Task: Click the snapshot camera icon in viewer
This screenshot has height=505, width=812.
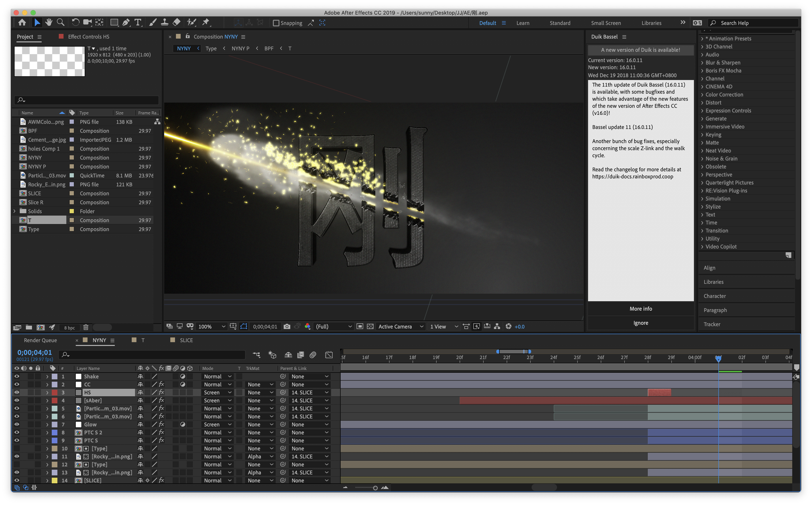Action: point(287,326)
